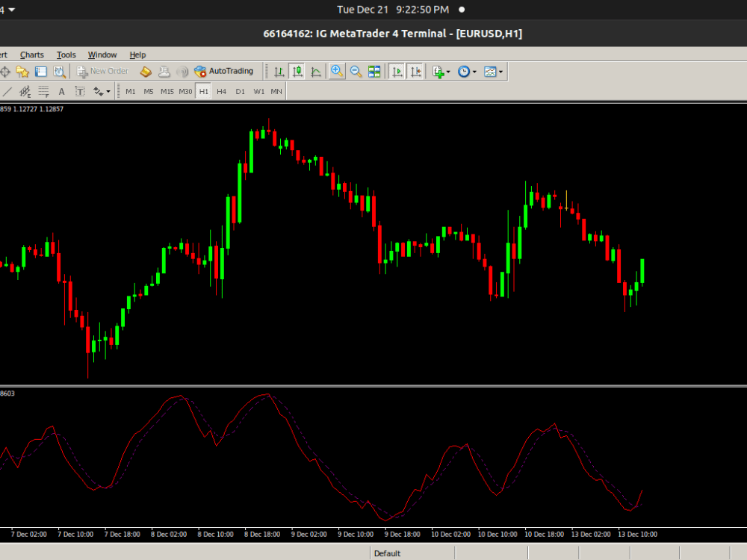Switch chart to Line Chart
Image resolution: width=747 pixels, height=560 pixels.
316,72
